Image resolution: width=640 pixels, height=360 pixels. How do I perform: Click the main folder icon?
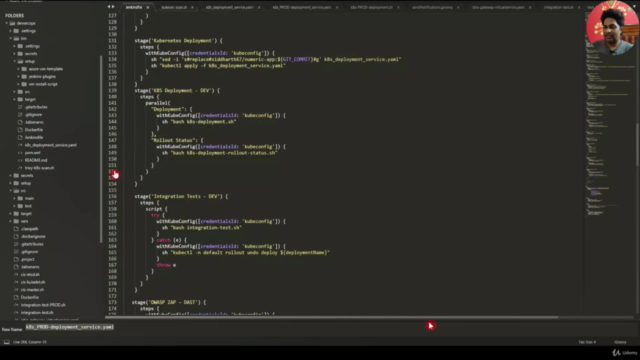[20, 198]
